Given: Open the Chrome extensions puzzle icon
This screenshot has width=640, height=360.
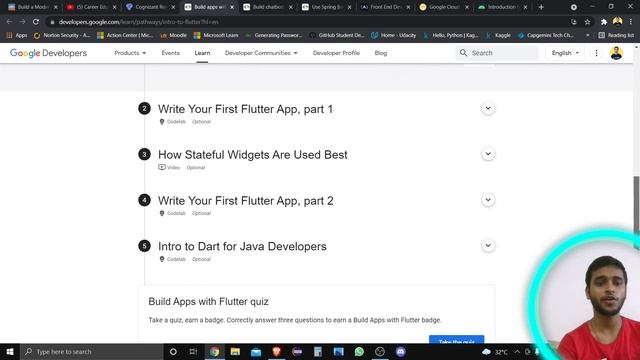Looking at the screenshot, I should point(604,22).
